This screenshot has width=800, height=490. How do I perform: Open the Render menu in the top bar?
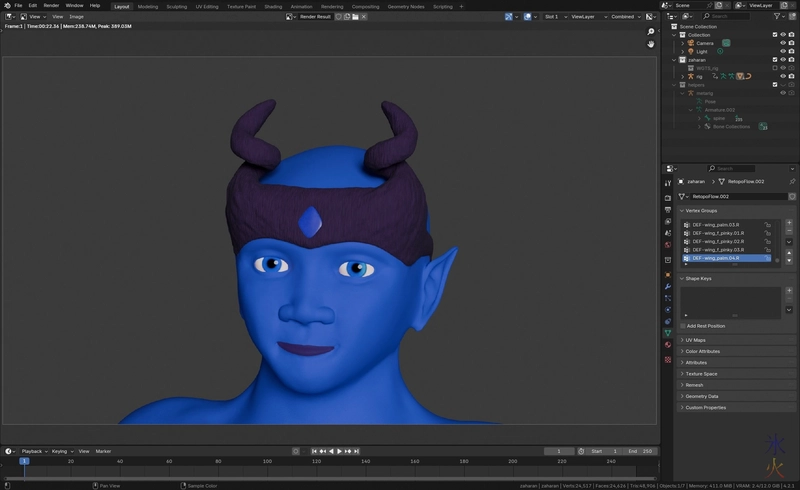[x=51, y=5]
